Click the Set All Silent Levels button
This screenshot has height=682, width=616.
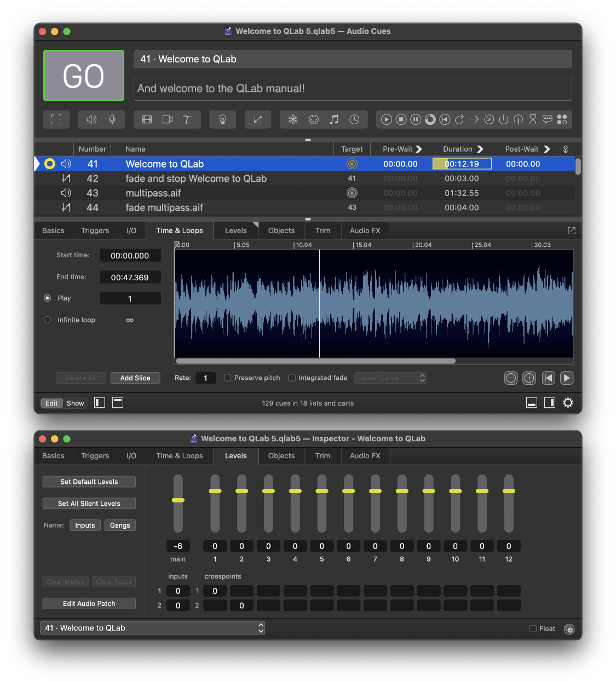point(89,504)
